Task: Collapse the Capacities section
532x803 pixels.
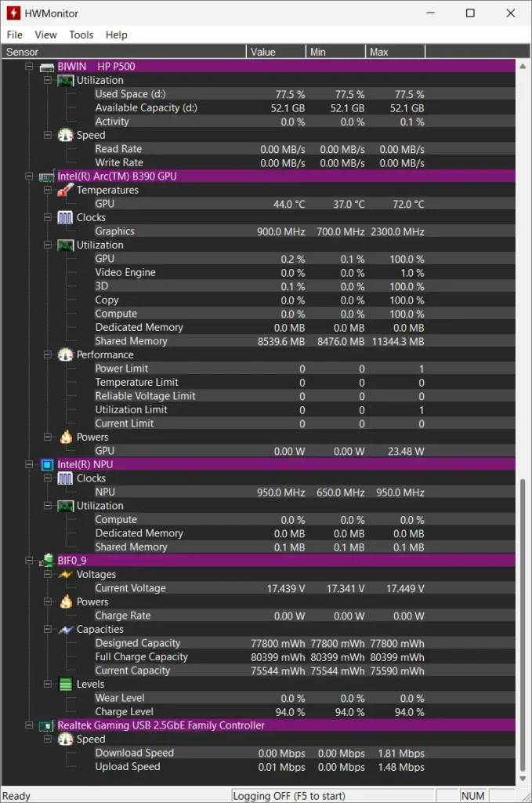Action: (x=48, y=630)
